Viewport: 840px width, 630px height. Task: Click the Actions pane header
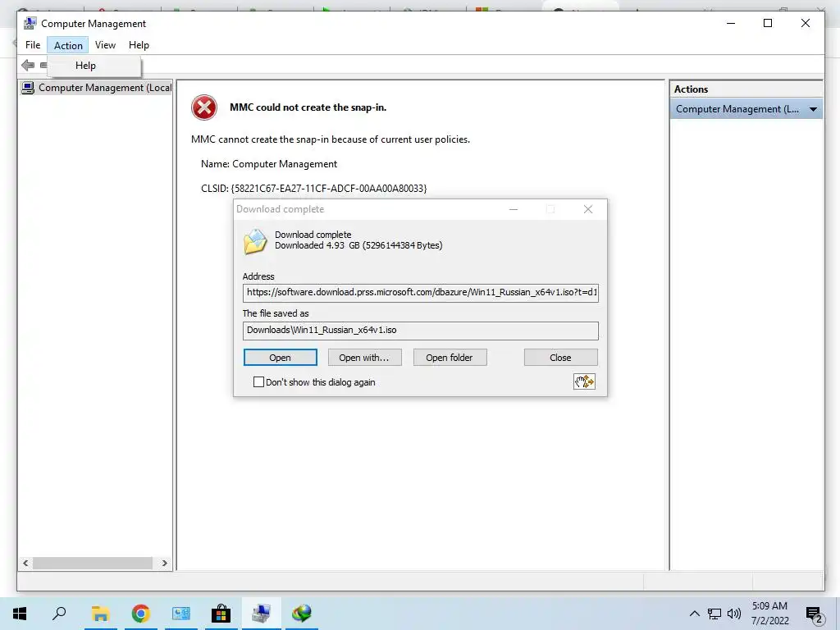point(746,89)
